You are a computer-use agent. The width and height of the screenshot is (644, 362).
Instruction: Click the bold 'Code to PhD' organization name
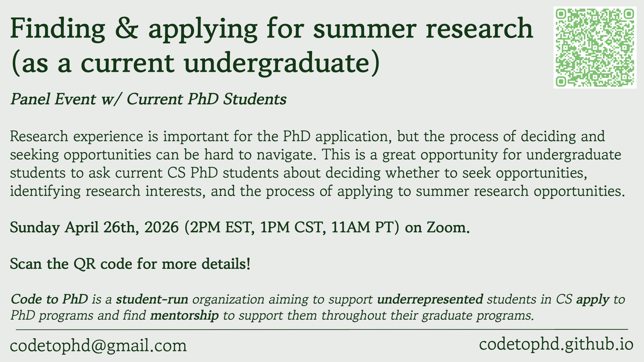(49, 299)
